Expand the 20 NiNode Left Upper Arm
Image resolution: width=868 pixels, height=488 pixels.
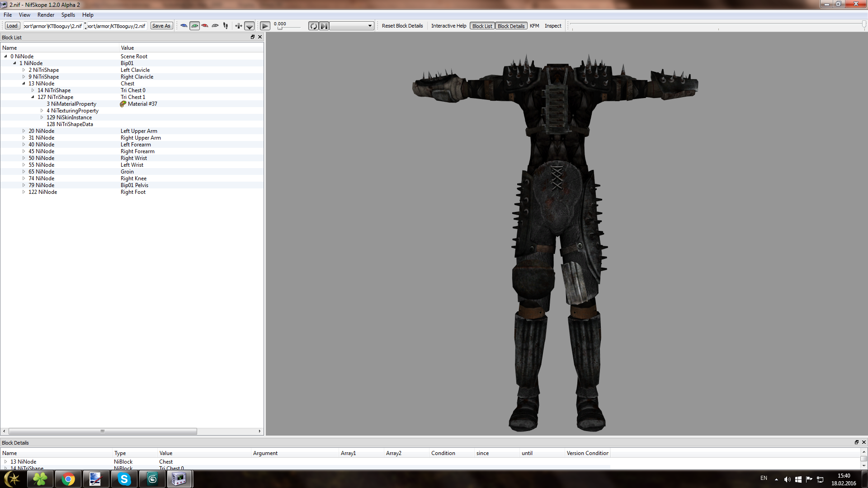(x=24, y=131)
